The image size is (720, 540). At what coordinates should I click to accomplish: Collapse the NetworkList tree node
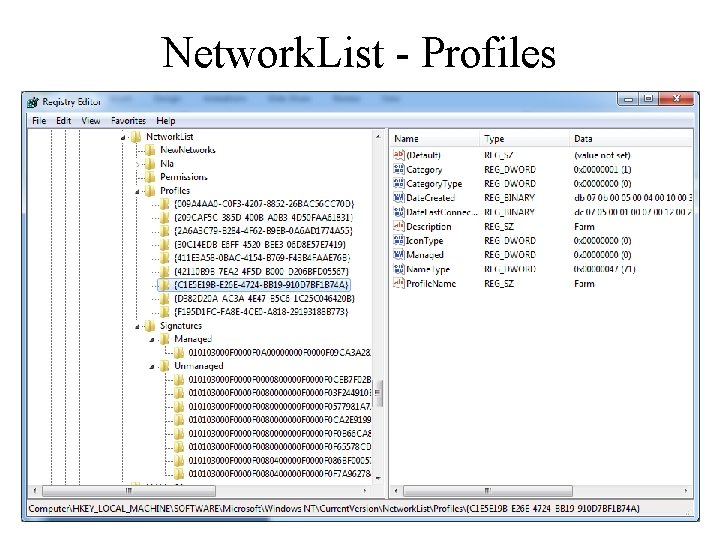123,137
